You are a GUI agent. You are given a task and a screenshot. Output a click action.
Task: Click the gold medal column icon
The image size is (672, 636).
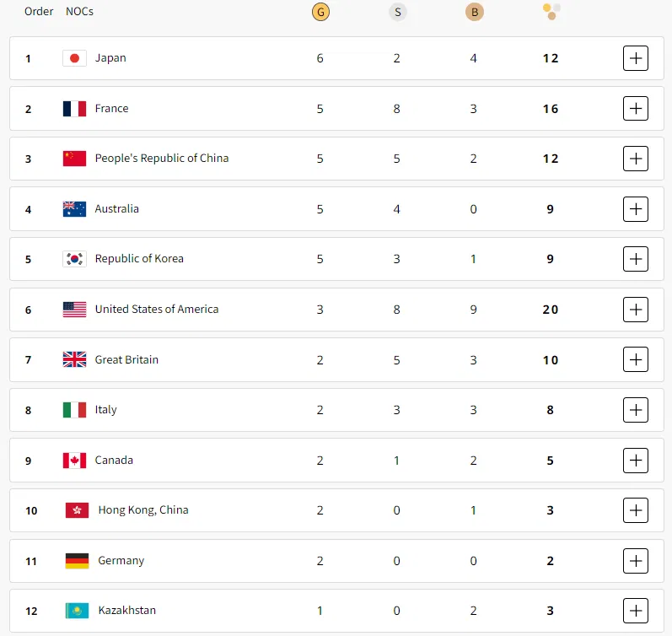click(320, 12)
